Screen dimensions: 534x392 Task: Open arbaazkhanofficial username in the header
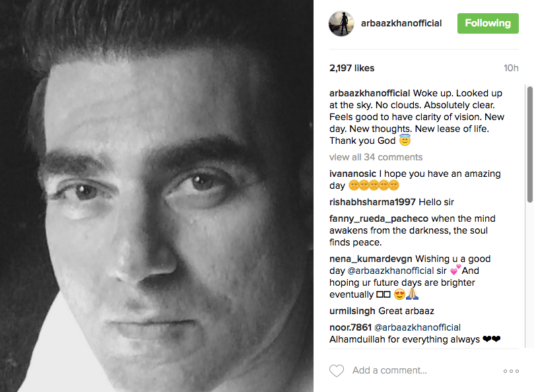click(401, 23)
